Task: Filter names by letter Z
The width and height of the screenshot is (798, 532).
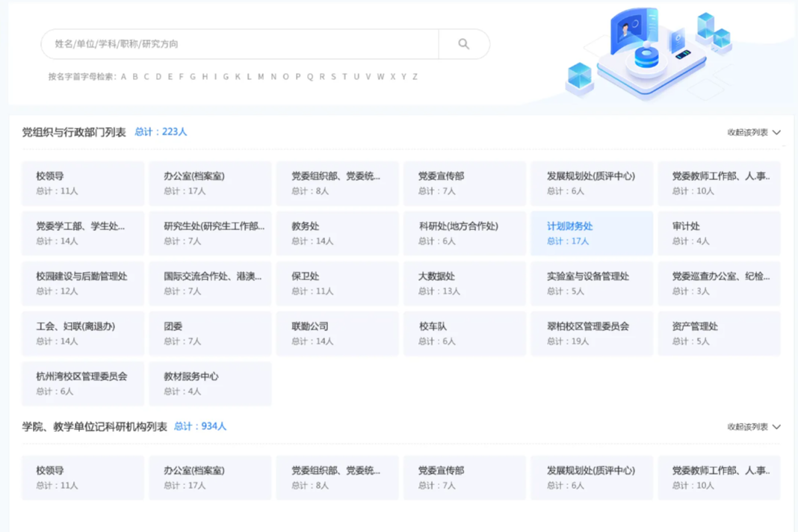Action: [x=415, y=76]
